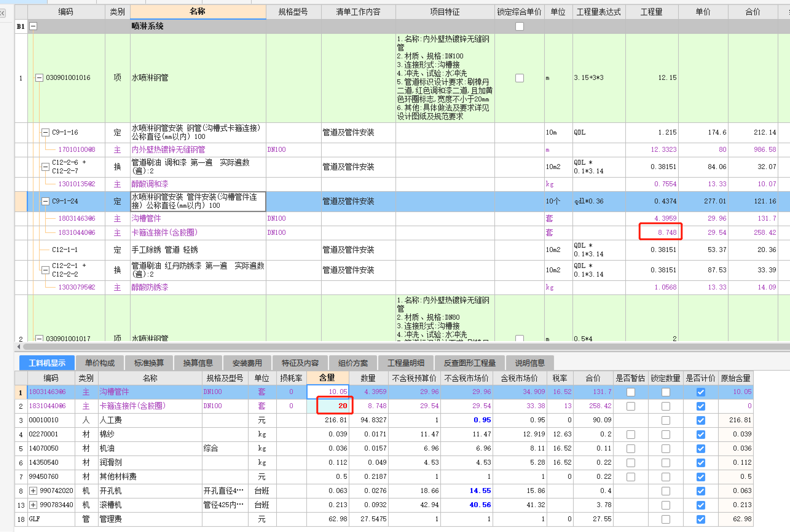Uncheck 是否计价 for 管理费 row
The width and height of the screenshot is (790, 532).
pyautogui.click(x=701, y=519)
